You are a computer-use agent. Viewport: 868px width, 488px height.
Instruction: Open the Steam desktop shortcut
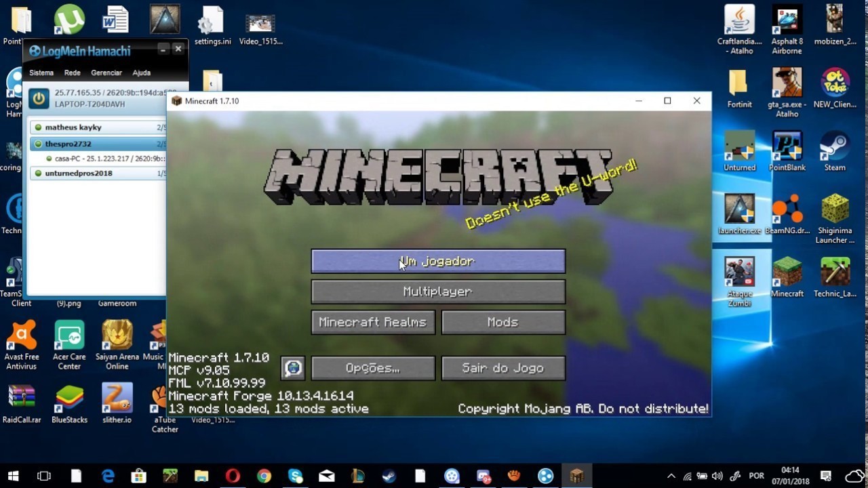[x=835, y=150]
